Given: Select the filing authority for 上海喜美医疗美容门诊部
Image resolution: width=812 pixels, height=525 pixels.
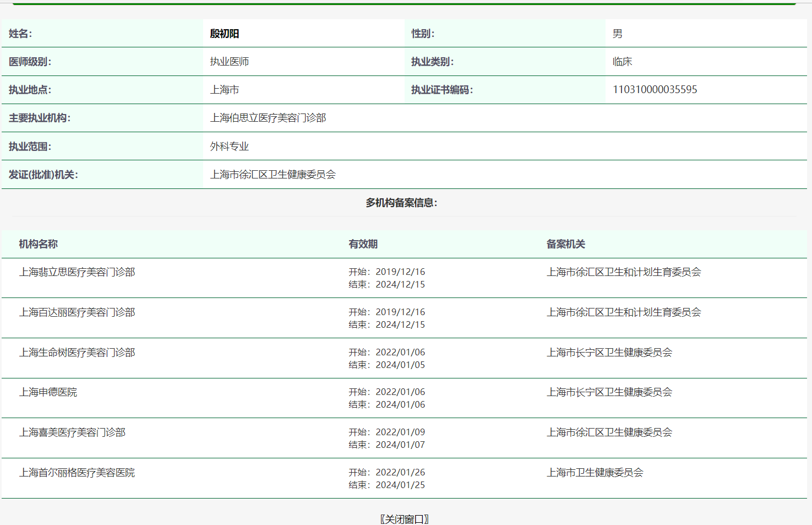Looking at the screenshot, I should click(x=609, y=432).
